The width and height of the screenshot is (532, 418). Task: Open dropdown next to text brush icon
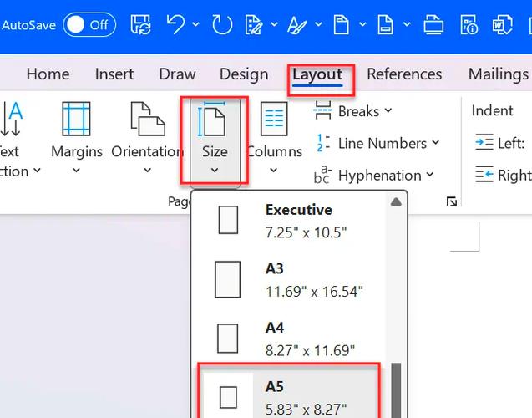click(x=318, y=24)
